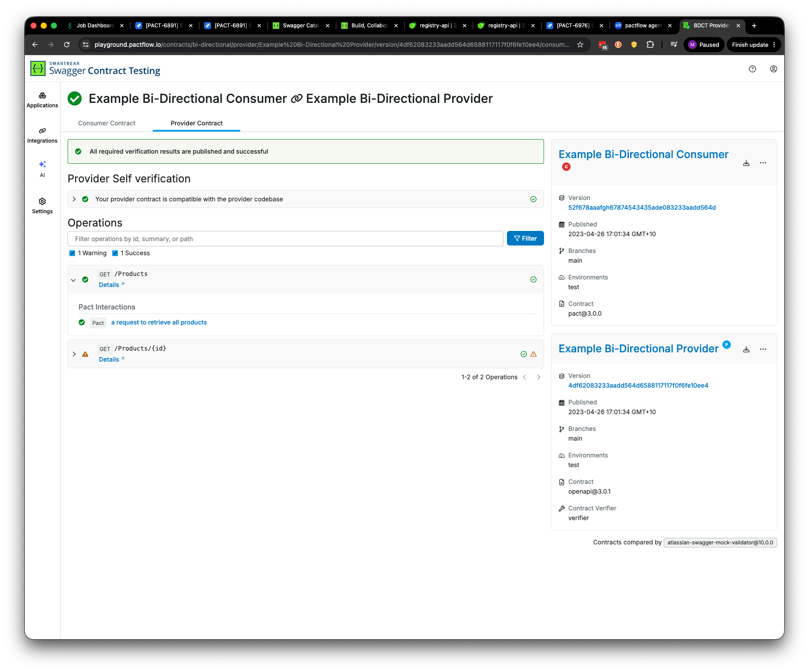Go to the previous operations page arrow

[x=525, y=377]
